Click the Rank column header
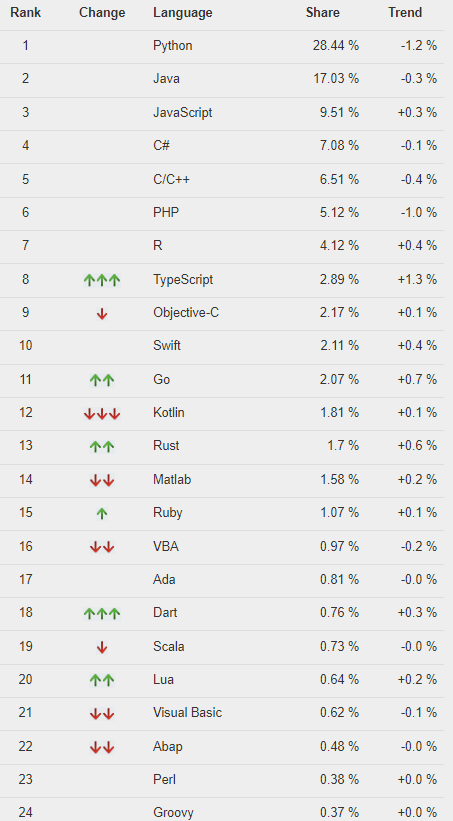This screenshot has height=821, width=453. [x=26, y=13]
